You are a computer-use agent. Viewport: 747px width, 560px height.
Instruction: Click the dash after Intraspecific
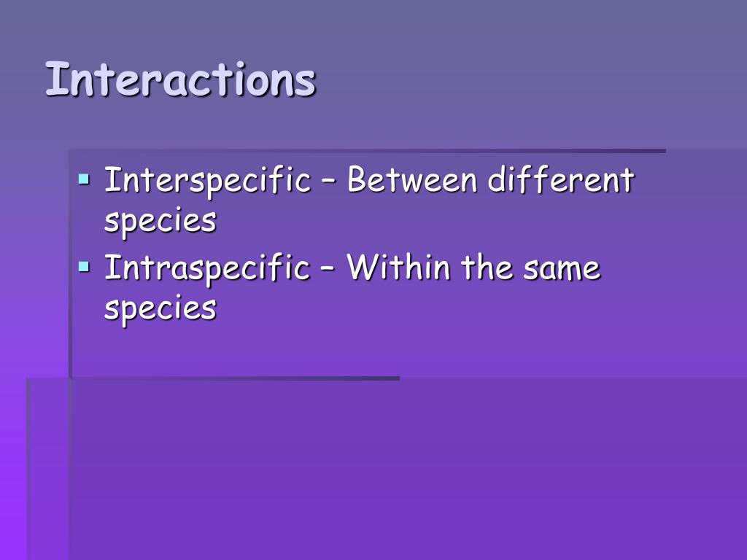328,269
